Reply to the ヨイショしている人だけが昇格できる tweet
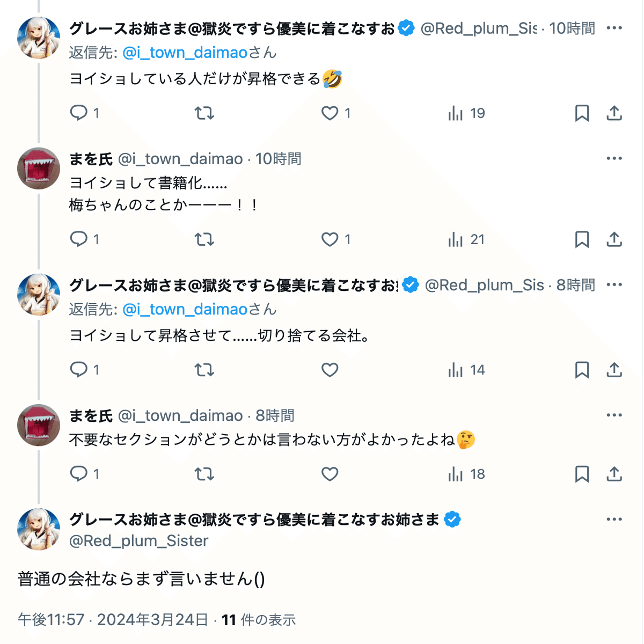The image size is (644, 644). point(79,113)
